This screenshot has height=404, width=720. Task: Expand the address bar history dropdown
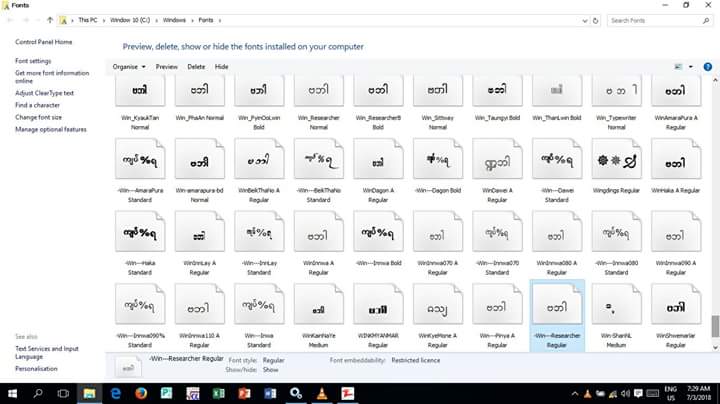(585, 21)
